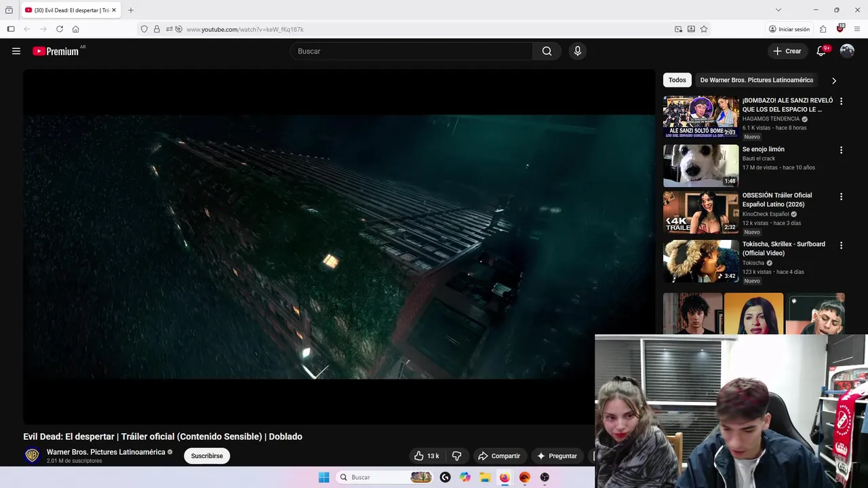Screen dimensions: 868x488
Task: Open the ALE SANZI video thumbnail
Action: [701, 117]
